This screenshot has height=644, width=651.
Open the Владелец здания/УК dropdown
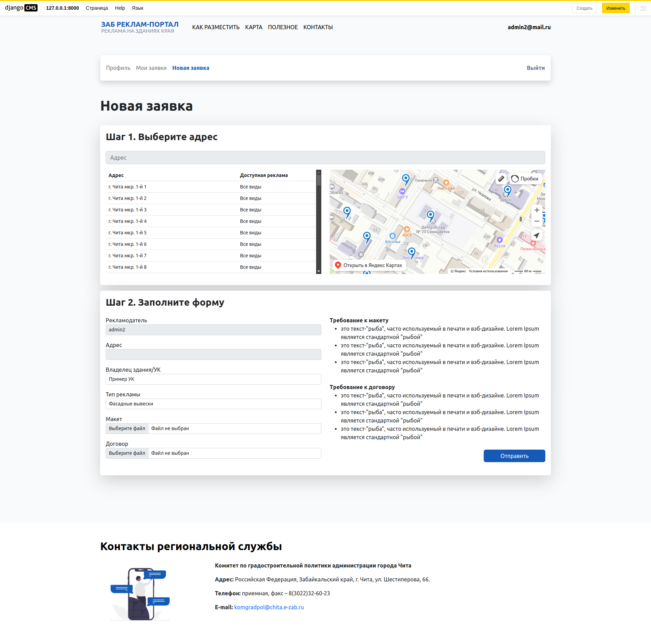coord(214,379)
